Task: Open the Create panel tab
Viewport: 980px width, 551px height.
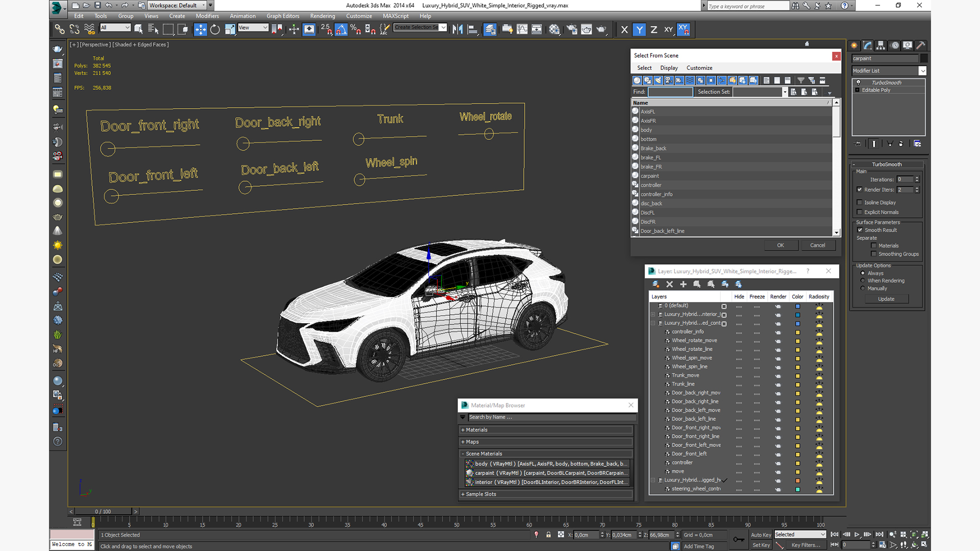Action: click(854, 45)
